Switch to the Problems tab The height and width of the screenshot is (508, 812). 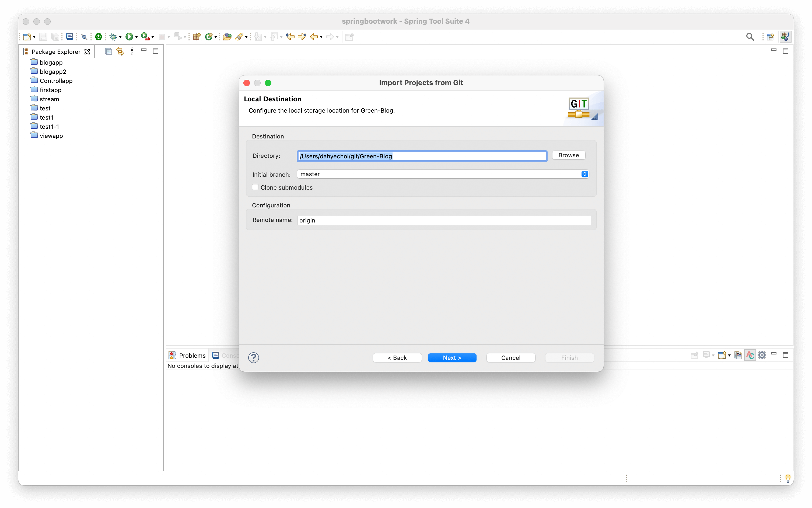coord(187,356)
